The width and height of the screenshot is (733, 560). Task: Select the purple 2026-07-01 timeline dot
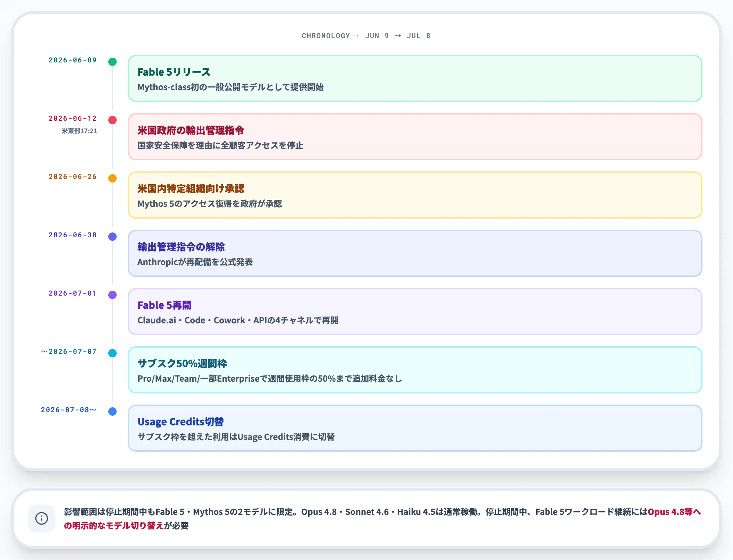click(x=112, y=295)
